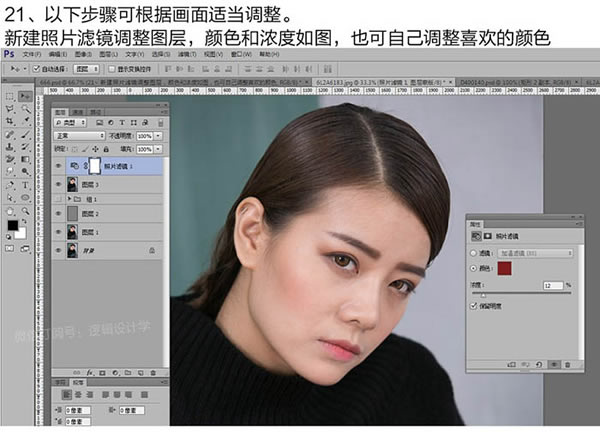The width and height of the screenshot is (600, 432).
Task: Select the Rectangular Marquee tool
Action: point(10,96)
